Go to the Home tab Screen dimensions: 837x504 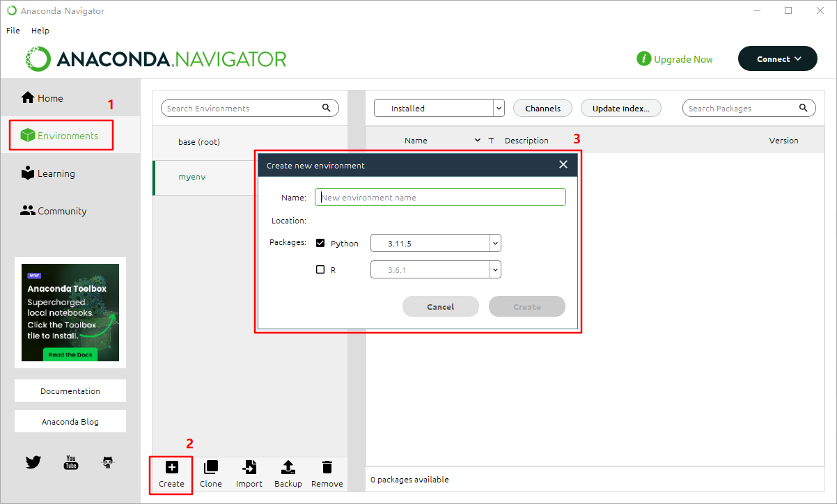[x=70, y=98]
